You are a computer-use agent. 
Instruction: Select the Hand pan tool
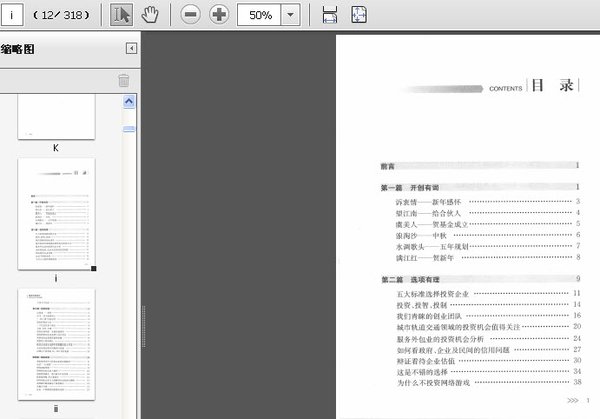[150, 15]
